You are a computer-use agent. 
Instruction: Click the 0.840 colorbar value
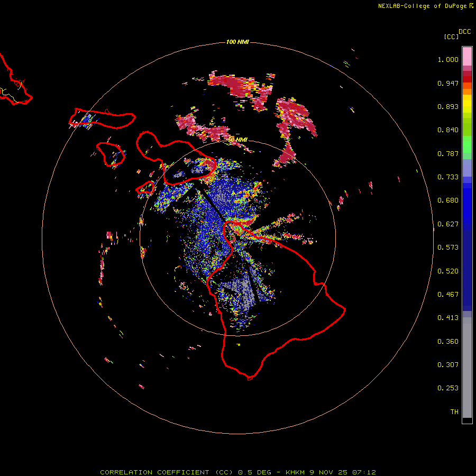(448, 130)
